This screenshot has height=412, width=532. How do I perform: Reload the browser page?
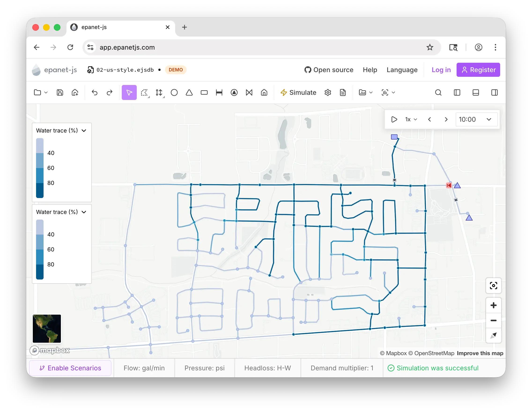(70, 47)
